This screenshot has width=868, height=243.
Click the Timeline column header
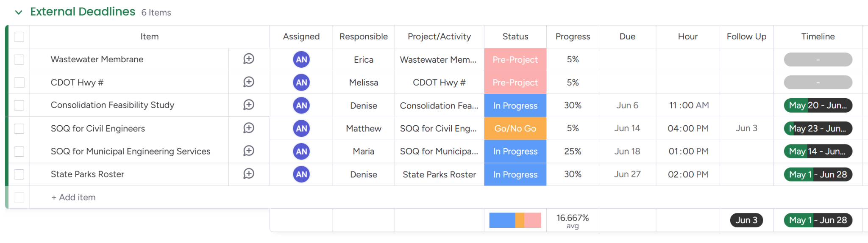tap(818, 37)
